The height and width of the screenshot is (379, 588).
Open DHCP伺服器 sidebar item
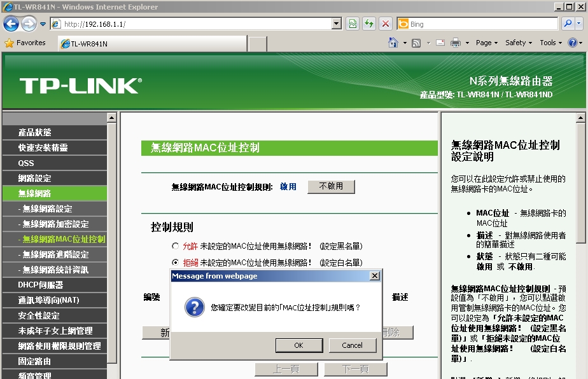point(54,285)
